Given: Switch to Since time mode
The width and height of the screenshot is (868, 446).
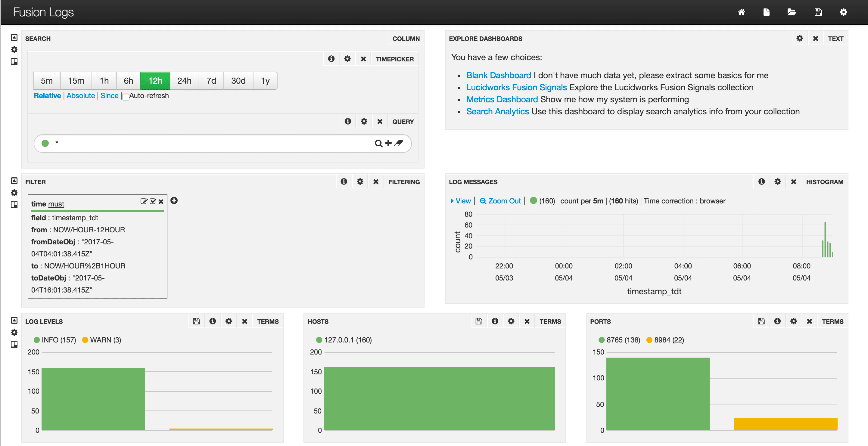Looking at the screenshot, I should [109, 96].
